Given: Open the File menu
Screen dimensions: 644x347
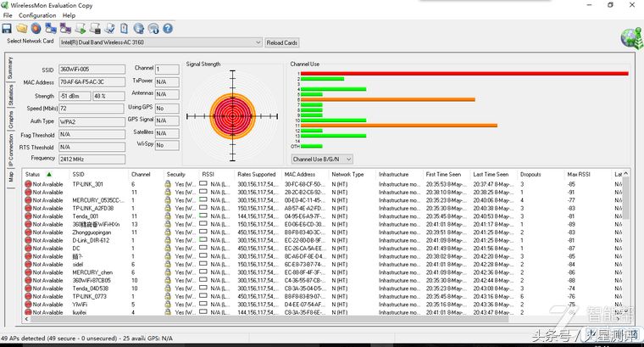Looking at the screenshot, I should point(8,15).
